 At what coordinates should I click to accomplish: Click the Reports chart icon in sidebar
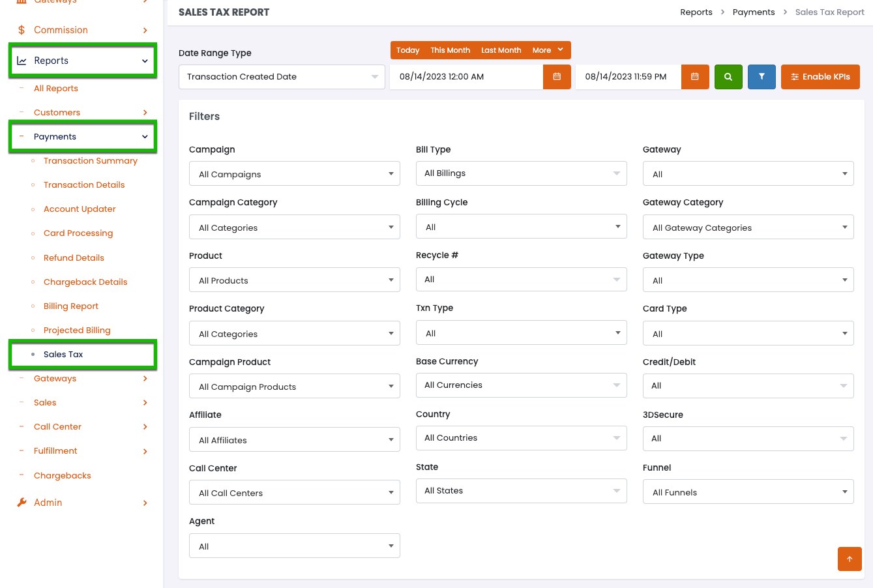[x=22, y=61]
